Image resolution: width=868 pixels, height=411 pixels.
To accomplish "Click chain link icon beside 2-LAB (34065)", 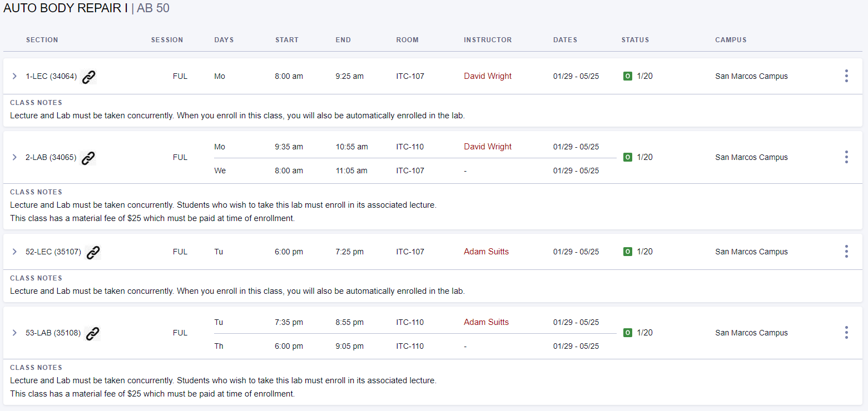I will pyautogui.click(x=88, y=158).
